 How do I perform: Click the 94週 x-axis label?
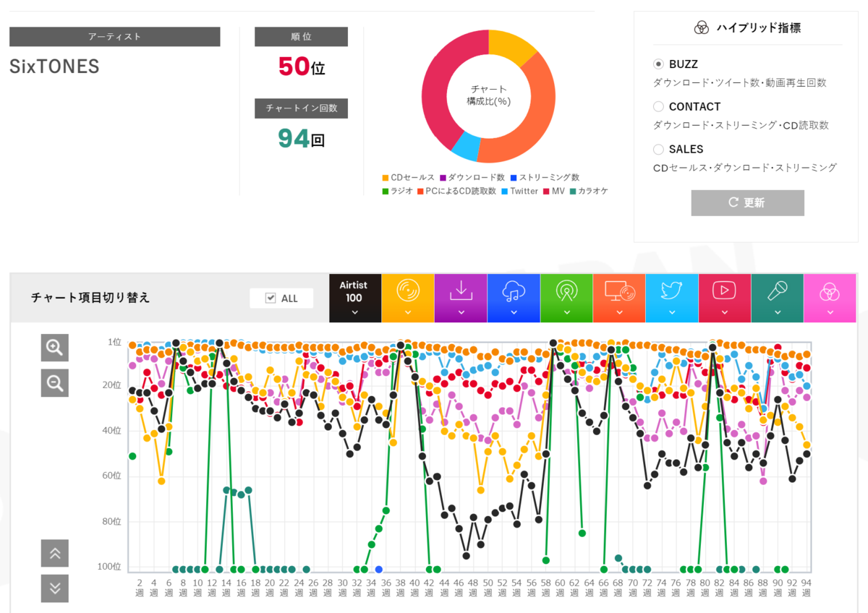tap(806, 587)
